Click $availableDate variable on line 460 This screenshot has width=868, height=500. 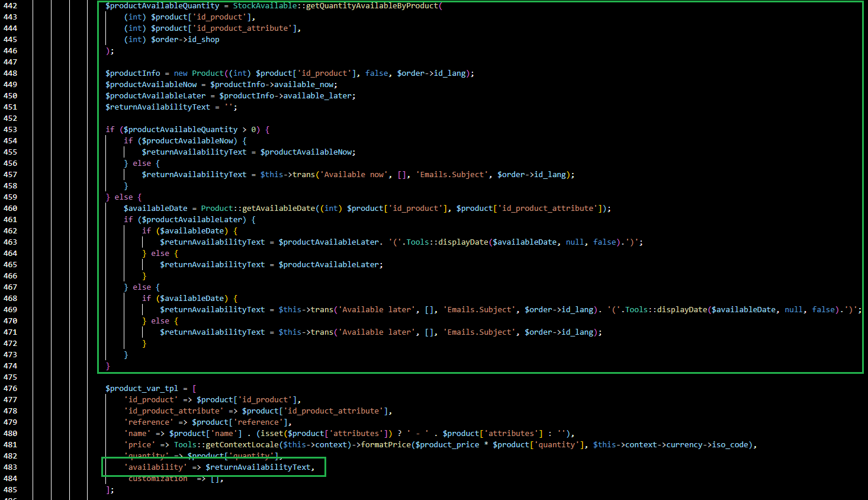156,209
